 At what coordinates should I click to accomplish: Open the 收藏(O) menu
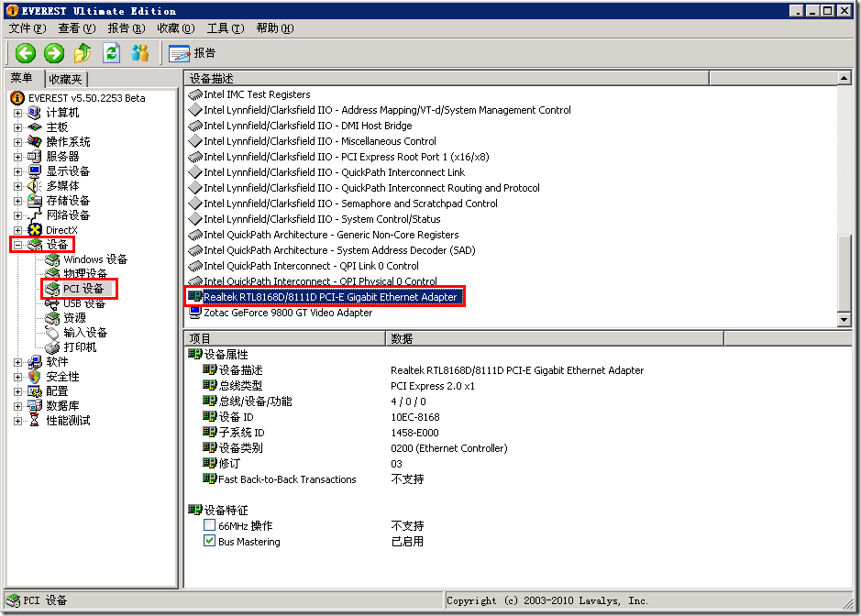pyautogui.click(x=176, y=28)
